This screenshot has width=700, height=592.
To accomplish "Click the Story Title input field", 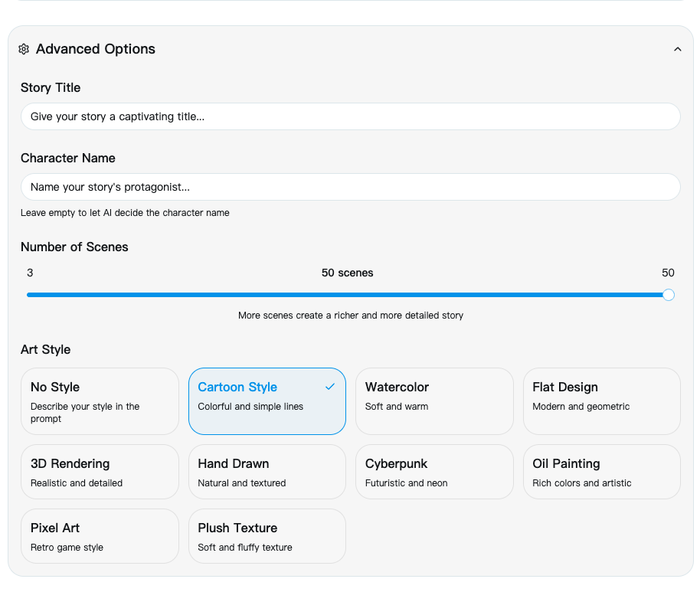I will click(x=350, y=116).
